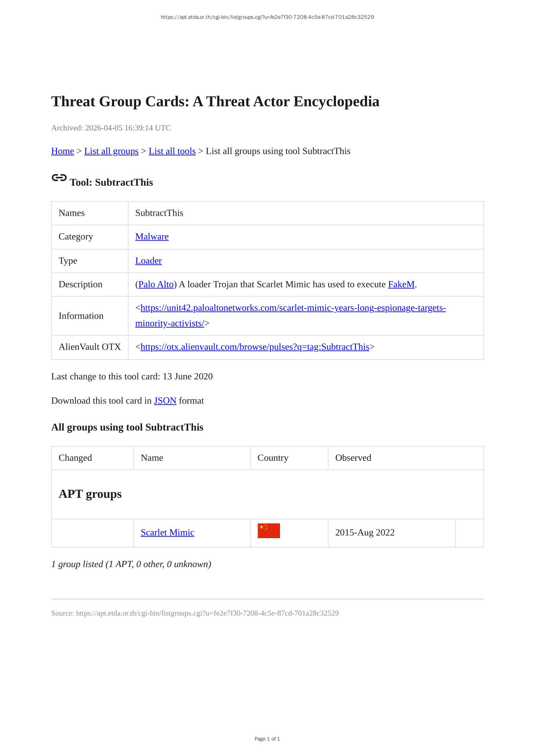Screen dimensions: 535x756
Task: Click the page title heading
Action: (x=215, y=102)
